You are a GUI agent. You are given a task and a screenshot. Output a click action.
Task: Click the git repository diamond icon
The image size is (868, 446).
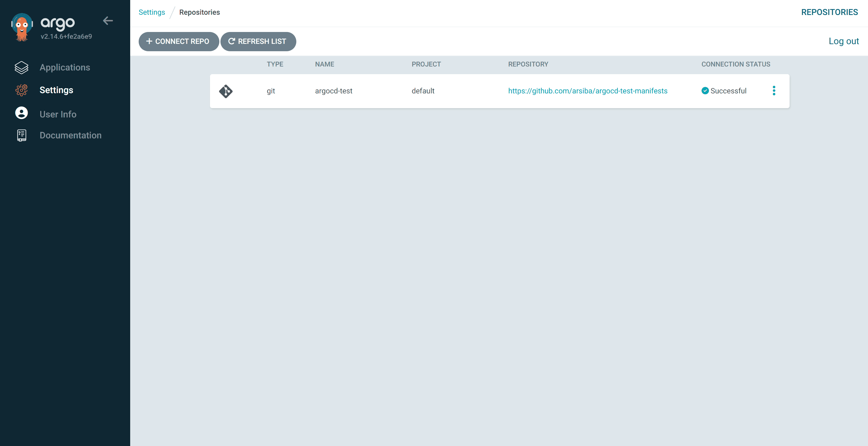point(226,91)
